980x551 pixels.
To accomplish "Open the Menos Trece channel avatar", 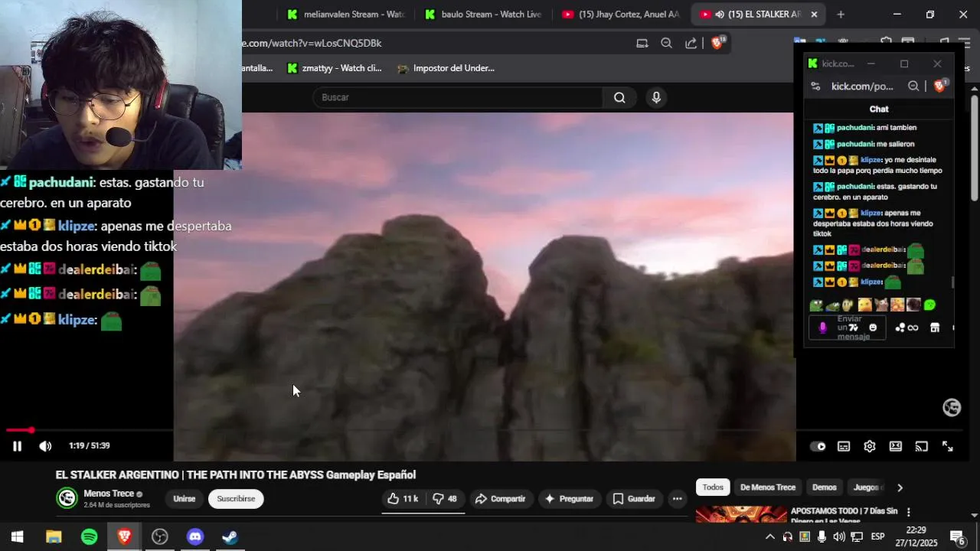I will (67, 498).
